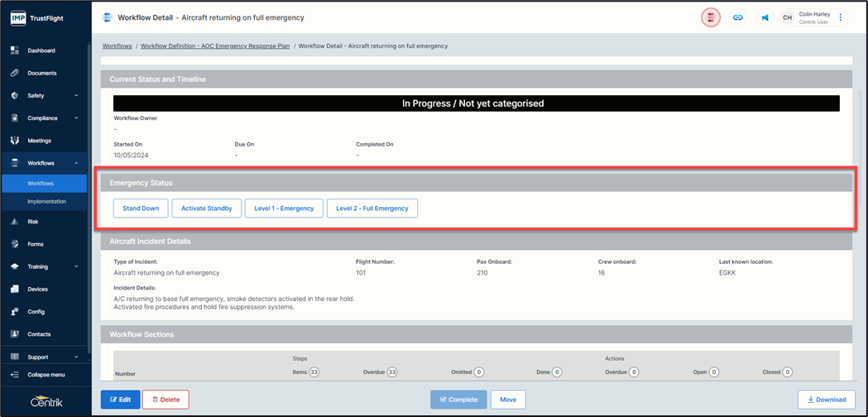Click the Devices icon in sidebar
The width and height of the screenshot is (868, 417).
point(15,290)
